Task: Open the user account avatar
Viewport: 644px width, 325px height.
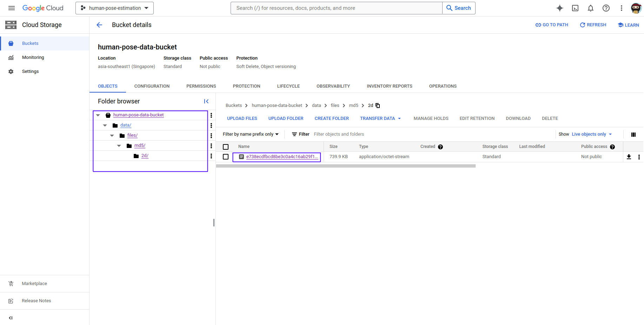Action: tap(636, 8)
